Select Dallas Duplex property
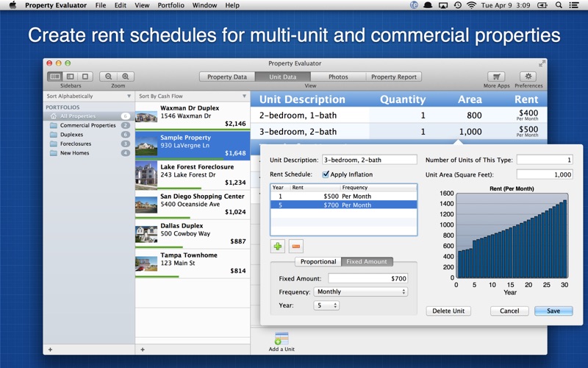 pyautogui.click(x=193, y=233)
